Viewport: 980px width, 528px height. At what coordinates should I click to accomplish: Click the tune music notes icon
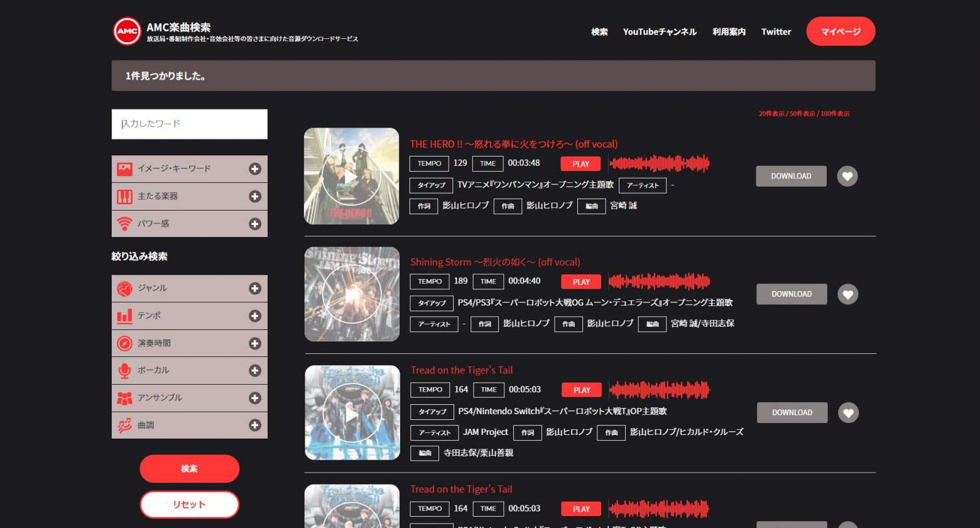click(x=124, y=425)
